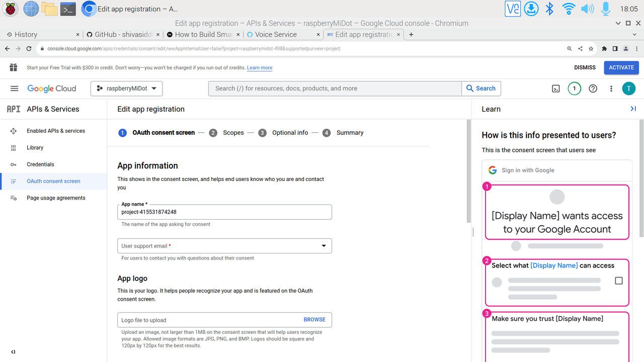This screenshot has height=362, width=644.
Task: Focus the App name text field
Action: (224, 212)
